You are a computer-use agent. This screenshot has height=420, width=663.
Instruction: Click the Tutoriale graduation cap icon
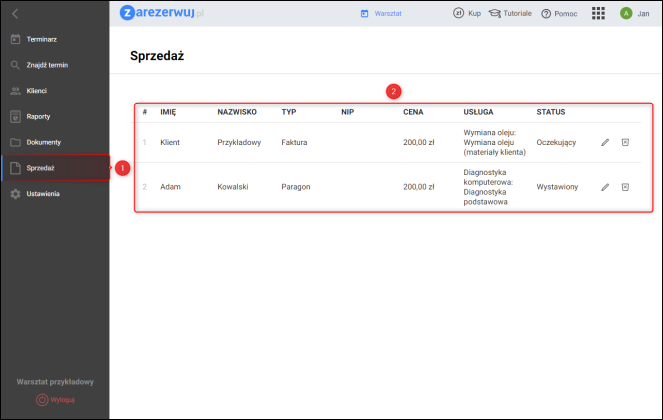(x=495, y=14)
